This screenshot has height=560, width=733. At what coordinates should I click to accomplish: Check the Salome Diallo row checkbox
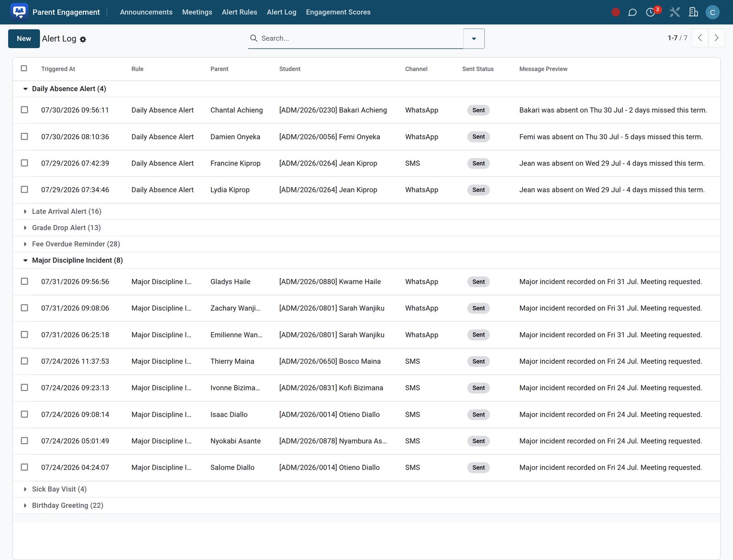[x=24, y=467]
